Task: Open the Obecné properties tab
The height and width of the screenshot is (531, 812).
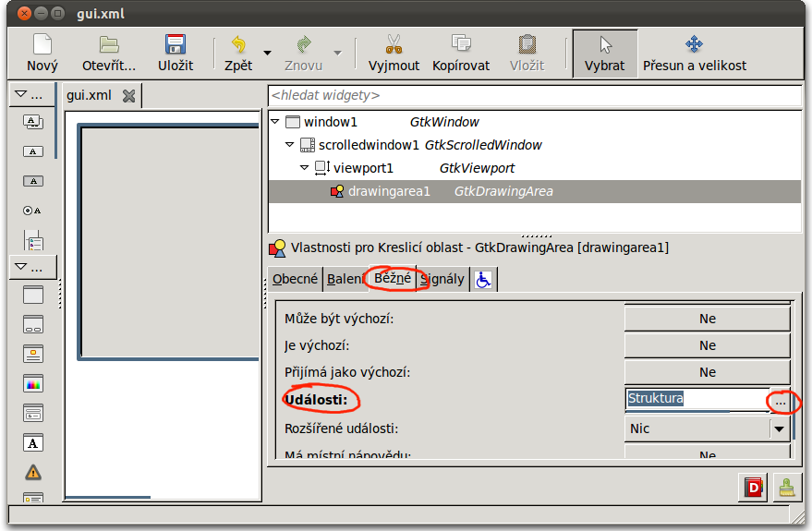Action: pos(295,279)
